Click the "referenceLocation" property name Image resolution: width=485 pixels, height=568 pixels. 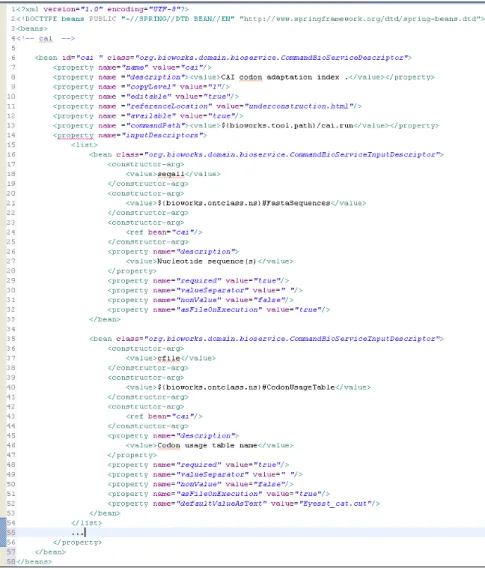tap(169, 106)
